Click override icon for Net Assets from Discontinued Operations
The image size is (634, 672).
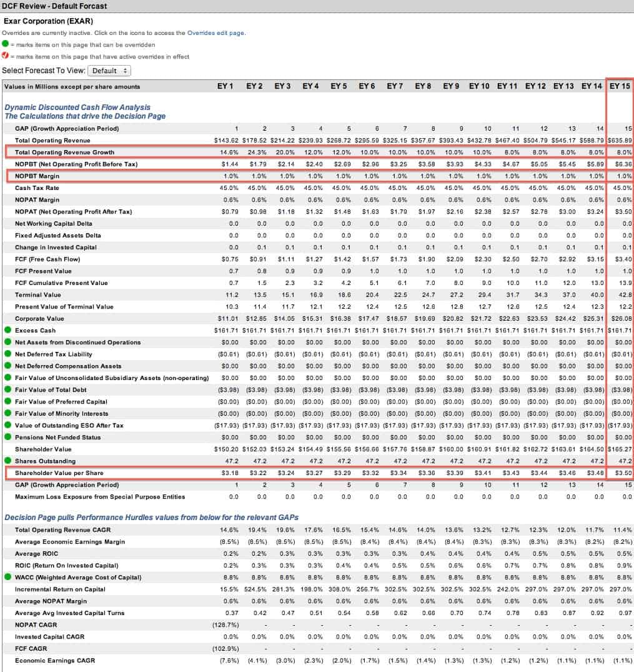(7, 342)
